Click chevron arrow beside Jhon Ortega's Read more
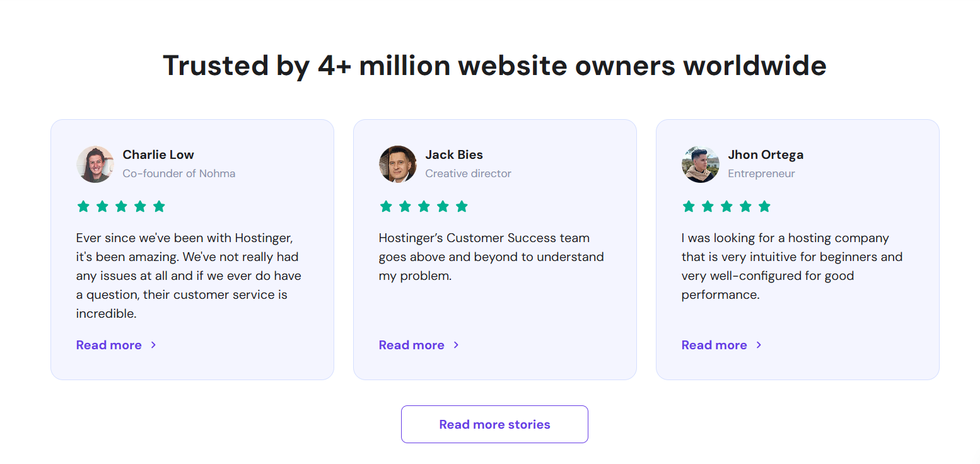 759,345
